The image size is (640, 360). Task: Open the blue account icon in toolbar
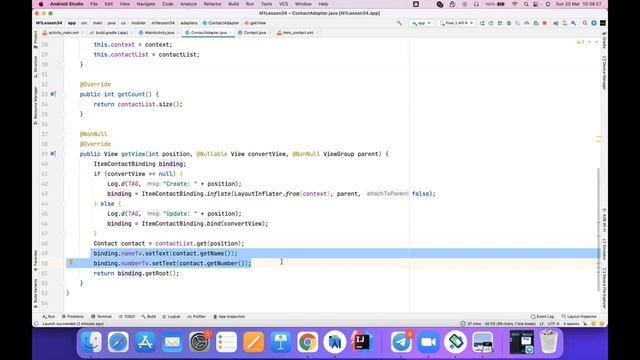point(594,23)
